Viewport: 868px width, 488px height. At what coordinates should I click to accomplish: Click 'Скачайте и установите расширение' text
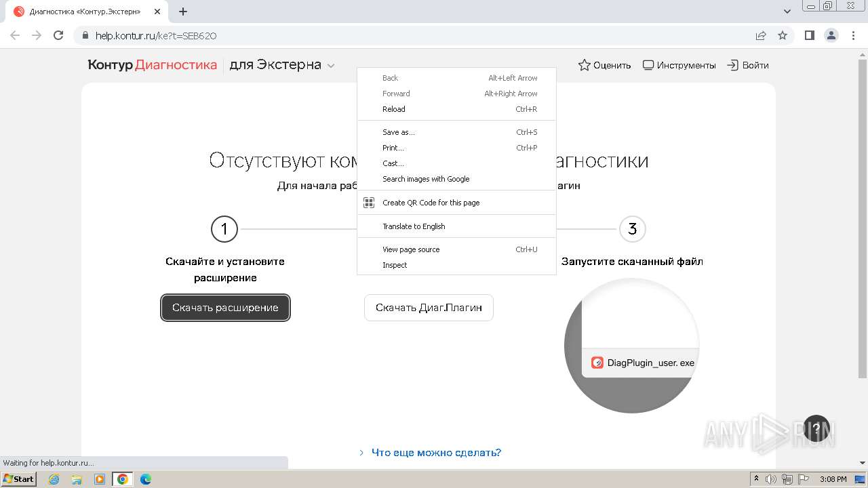(225, 270)
